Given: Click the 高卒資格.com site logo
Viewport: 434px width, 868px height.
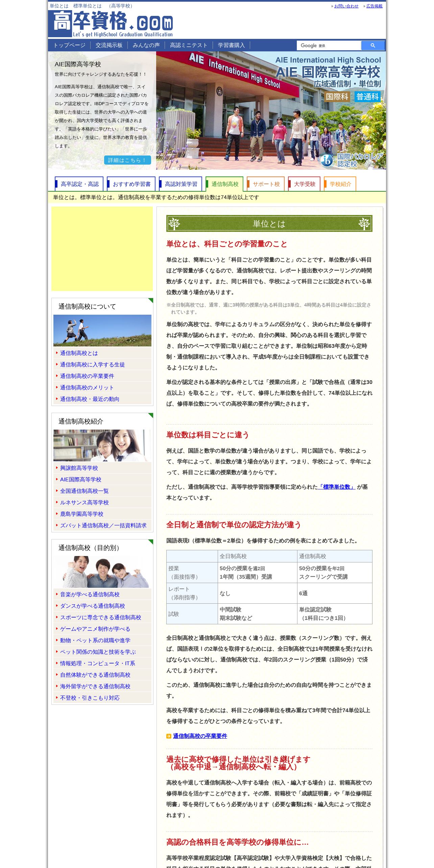Looking at the screenshot, I should point(111,24).
